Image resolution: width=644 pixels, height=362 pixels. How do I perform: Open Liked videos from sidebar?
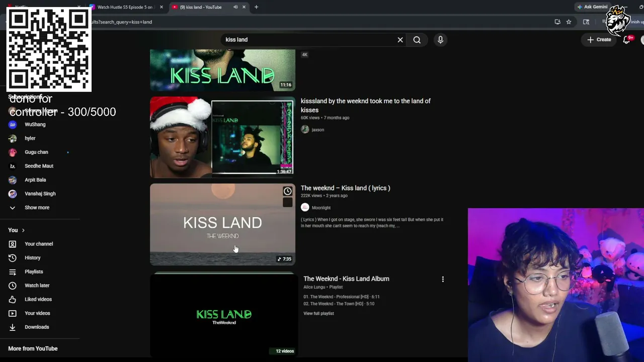(38, 300)
